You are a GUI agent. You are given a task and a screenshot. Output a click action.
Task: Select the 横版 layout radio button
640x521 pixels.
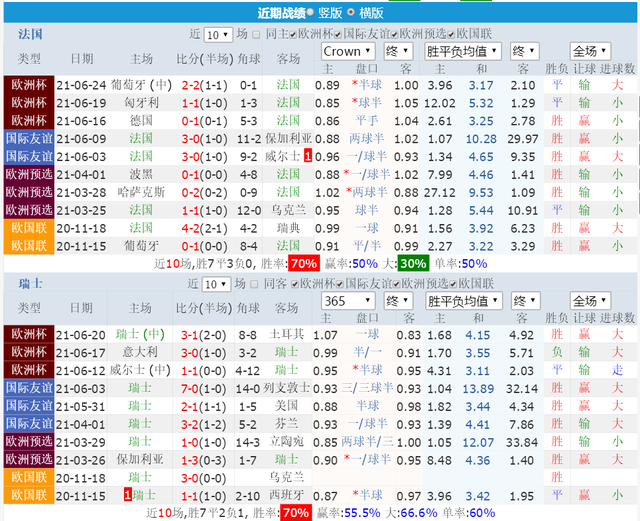click(351, 12)
